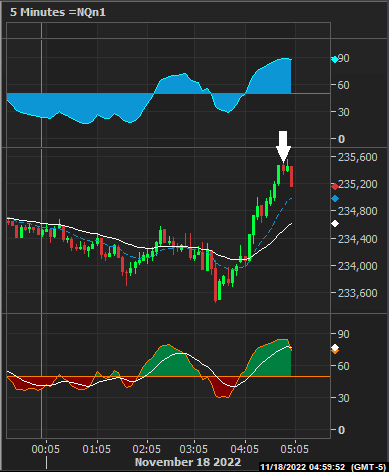
Task: Click the 04:05 time axis label
Action: click(x=245, y=449)
